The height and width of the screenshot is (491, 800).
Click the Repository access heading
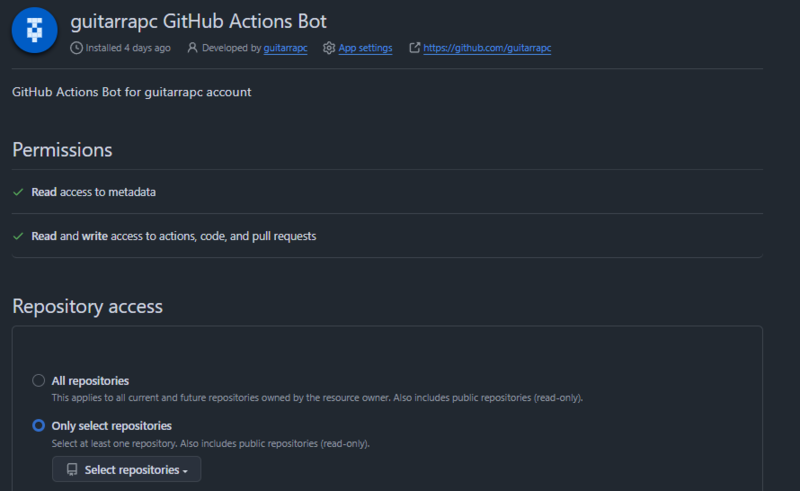(x=87, y=306)
